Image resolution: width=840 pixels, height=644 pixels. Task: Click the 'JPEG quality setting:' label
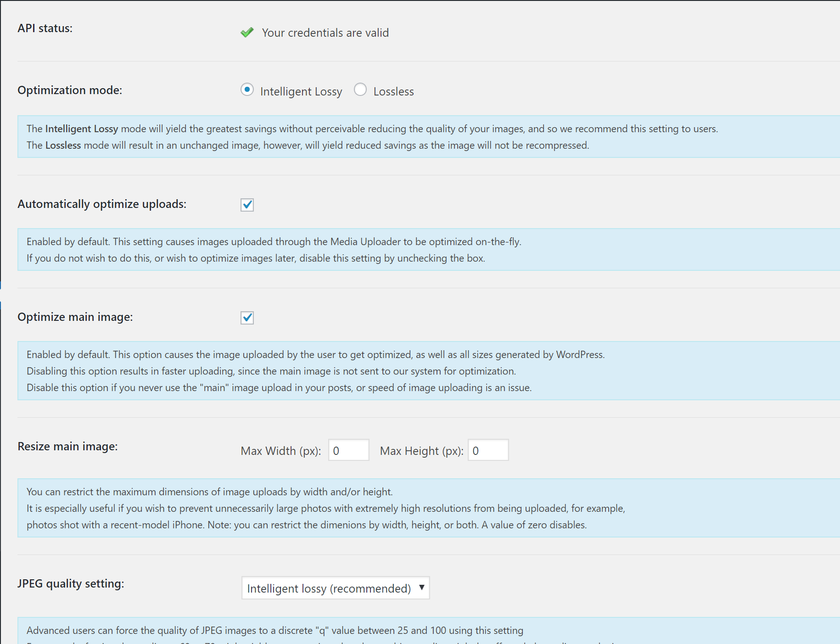point(71,583)
